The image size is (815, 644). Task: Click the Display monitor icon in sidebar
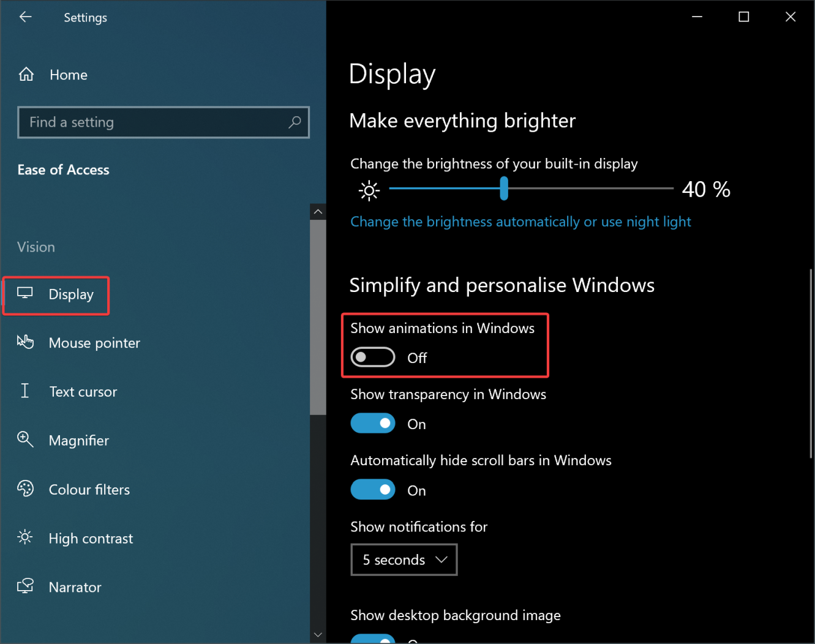point(25,293)
